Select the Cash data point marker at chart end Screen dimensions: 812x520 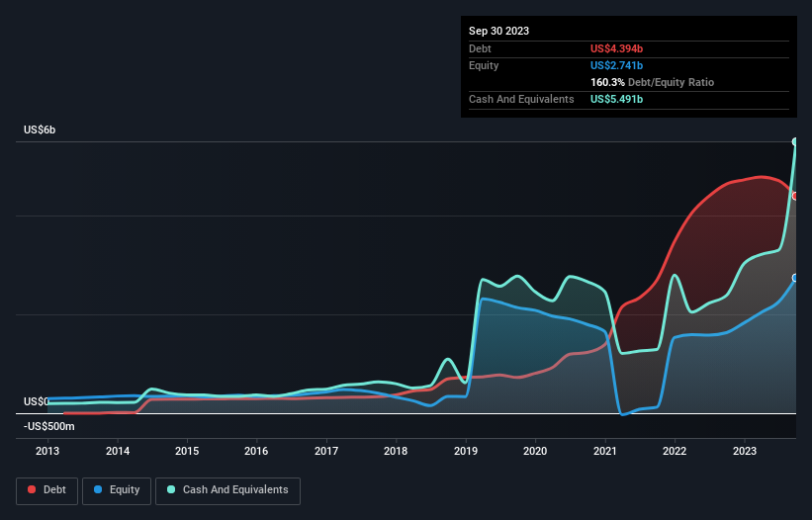click(795, 141)
